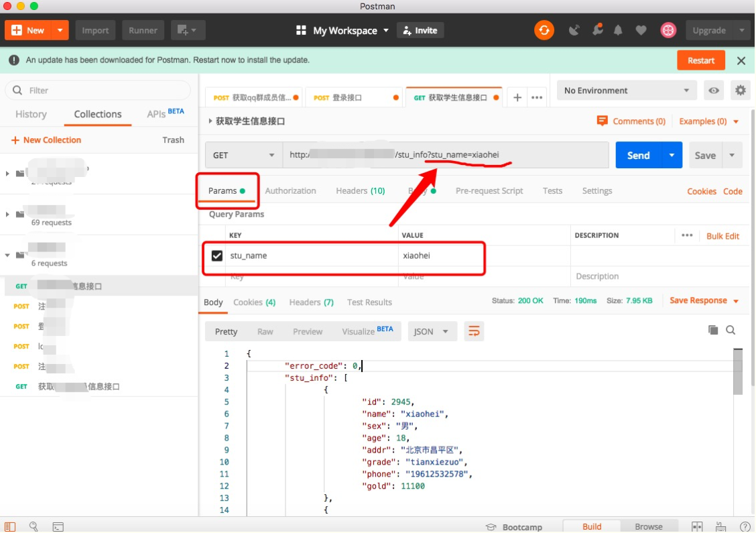
Task: Open the Pre-request Script tab
Action: (489, 190)
